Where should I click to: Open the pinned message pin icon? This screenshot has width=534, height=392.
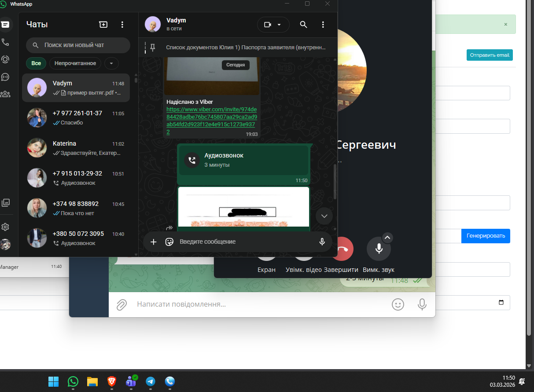pyautogui.click(x=153, y=48)
